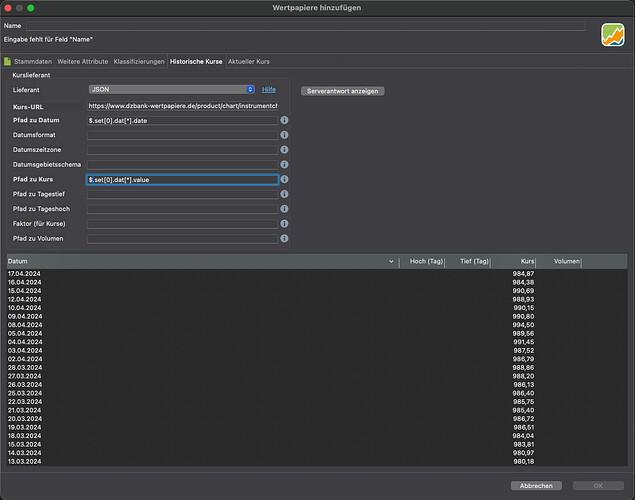Click into the Kurs-URL field
Viewport: 635px width, 500px height.
pos(182,106)
